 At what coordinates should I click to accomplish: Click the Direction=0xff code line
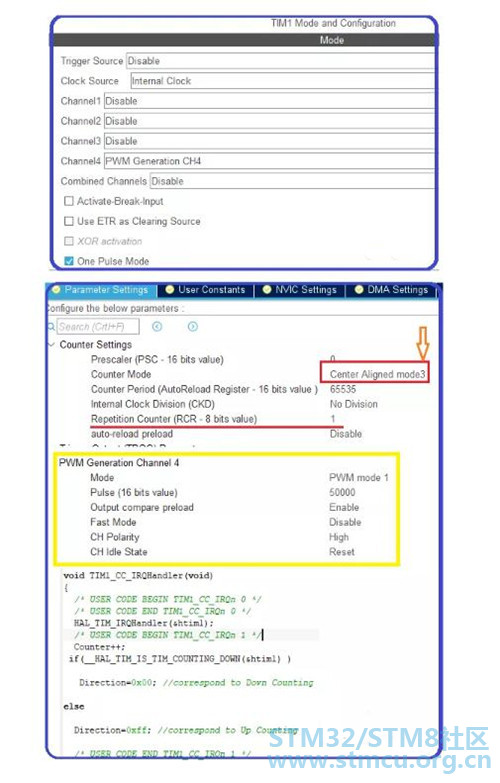click(185, 730)
